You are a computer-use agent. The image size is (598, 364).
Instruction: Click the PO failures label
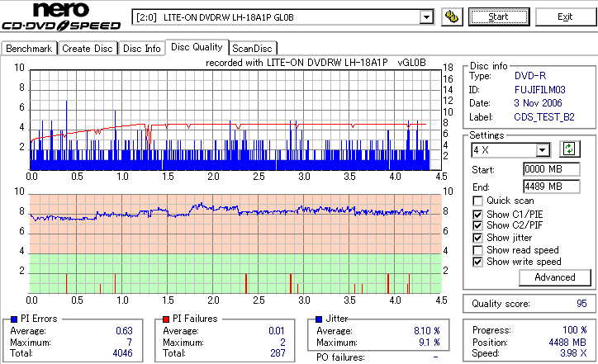pyautogui.click(x=340, y=357)
